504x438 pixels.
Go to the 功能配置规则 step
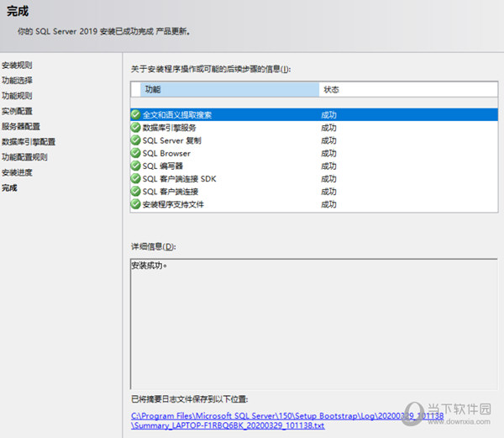click(x=24, y=157)
